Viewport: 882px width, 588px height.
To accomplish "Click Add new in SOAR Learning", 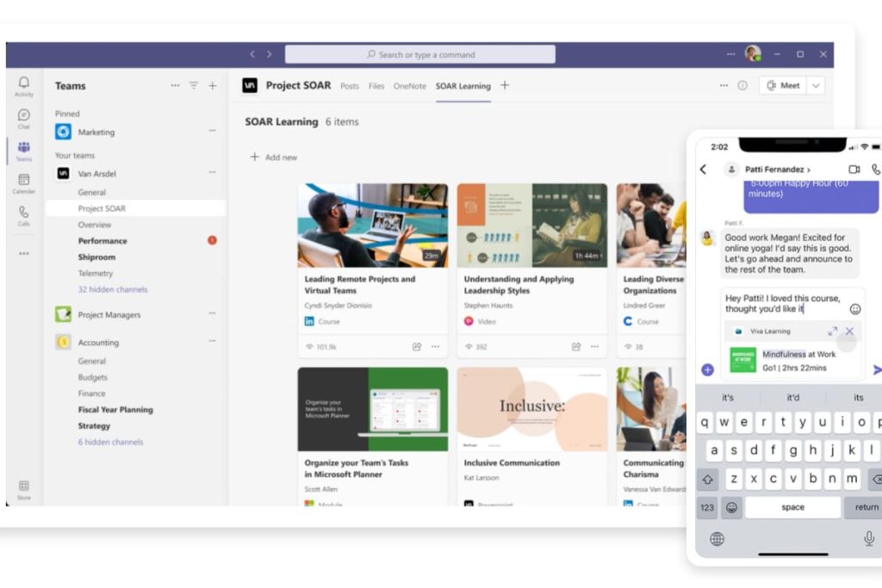I will point(273,157).
